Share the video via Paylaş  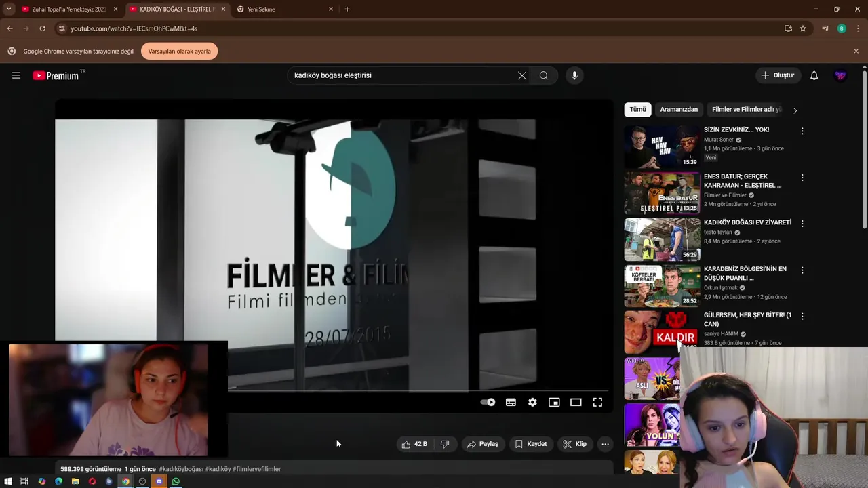coord(483,444)
